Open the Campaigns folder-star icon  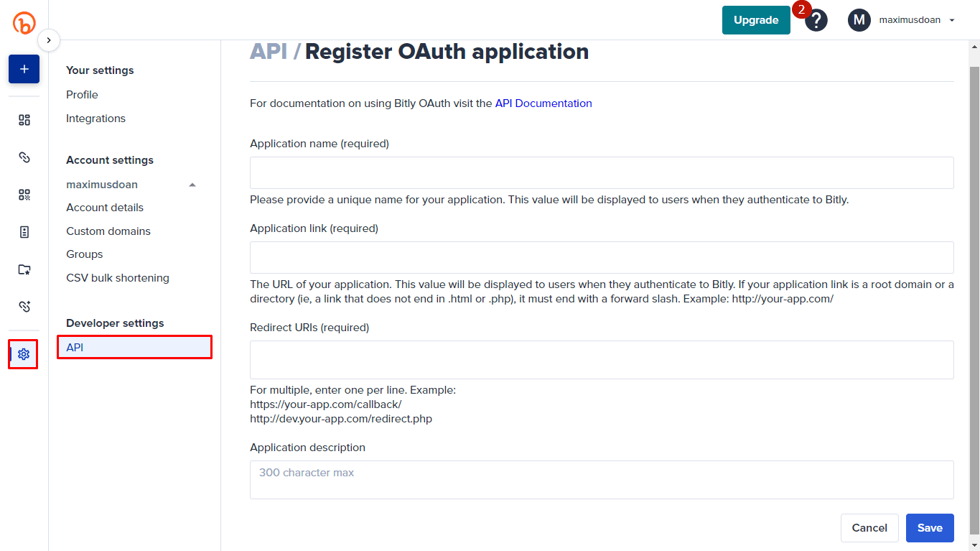tap(24, 269)
